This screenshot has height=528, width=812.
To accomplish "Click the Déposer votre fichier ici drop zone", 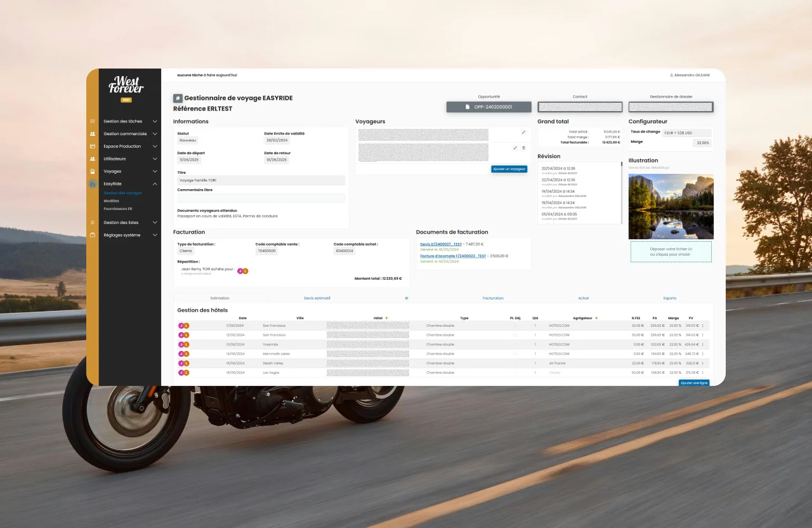I will point(671,252).
